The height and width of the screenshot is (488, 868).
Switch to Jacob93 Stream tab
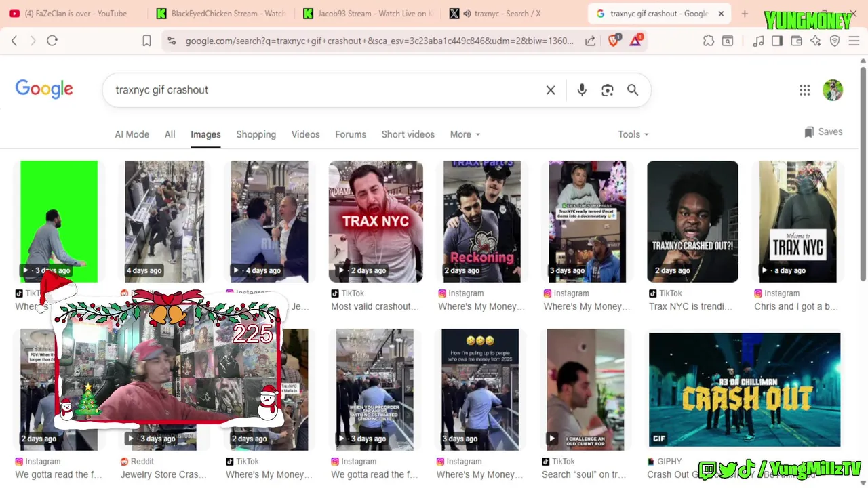[x=368, y=14]
